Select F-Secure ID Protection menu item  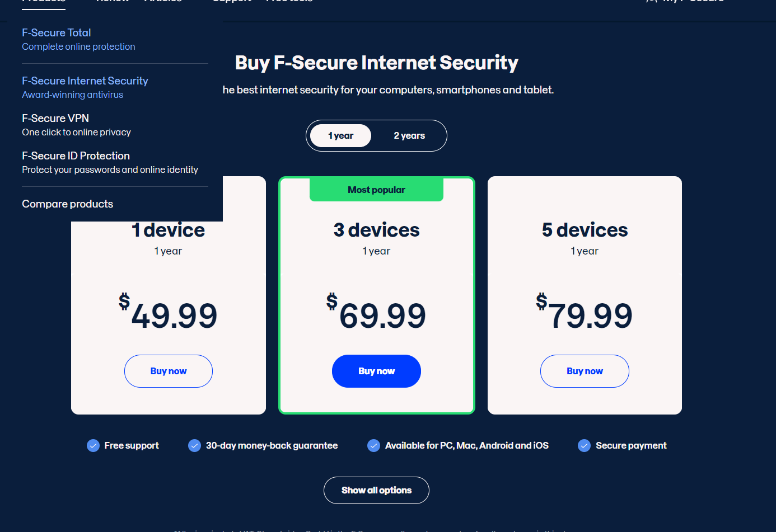(76, 156)
